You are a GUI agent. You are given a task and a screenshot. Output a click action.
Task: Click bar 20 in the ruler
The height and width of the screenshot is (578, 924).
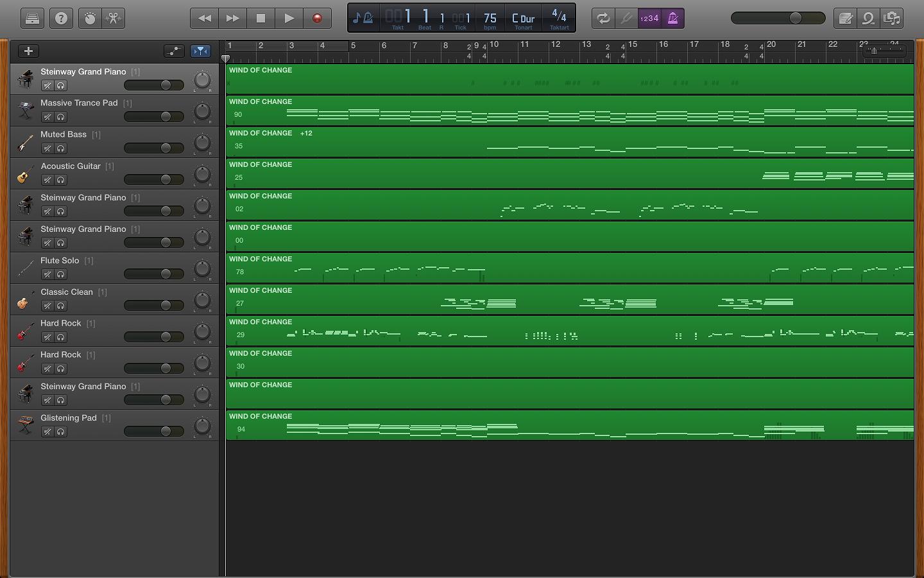(771, 45)
